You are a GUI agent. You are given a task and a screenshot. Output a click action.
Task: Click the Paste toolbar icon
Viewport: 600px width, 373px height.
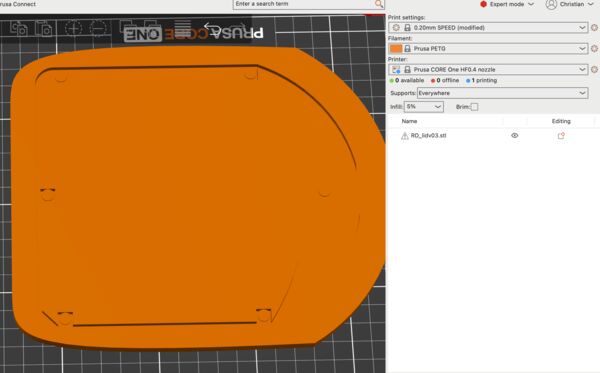click(x=43, y=28)
